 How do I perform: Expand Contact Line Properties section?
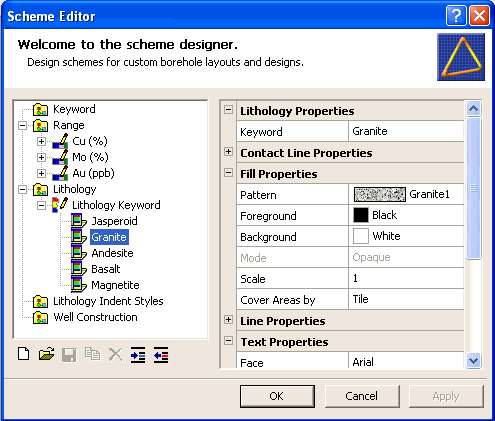(x=228, y=152)
